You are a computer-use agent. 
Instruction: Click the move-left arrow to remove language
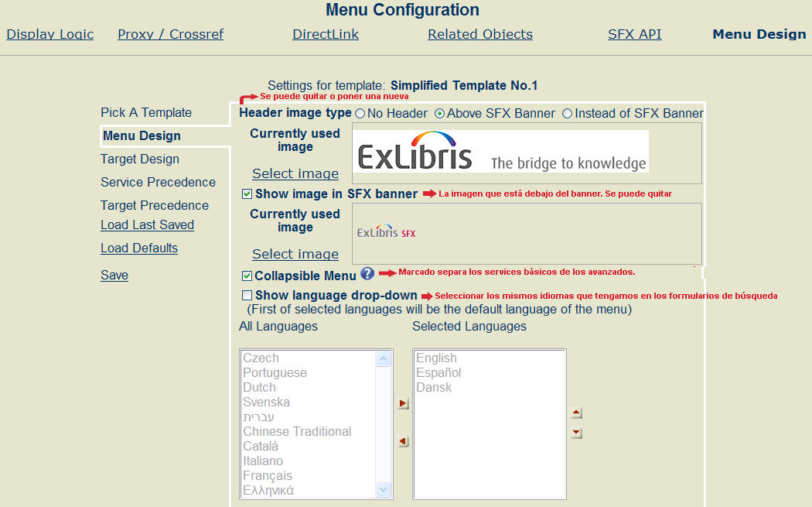pos(403,441)
